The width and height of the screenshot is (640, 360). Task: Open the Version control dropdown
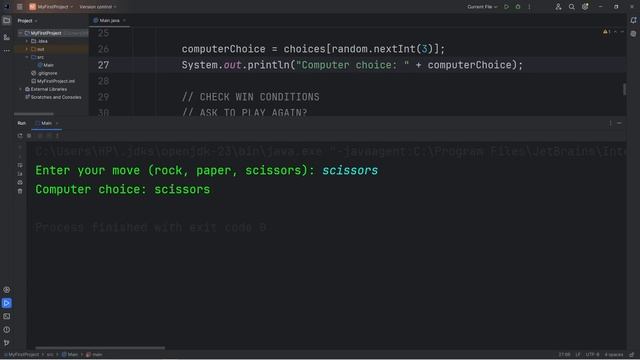(98, 7)
